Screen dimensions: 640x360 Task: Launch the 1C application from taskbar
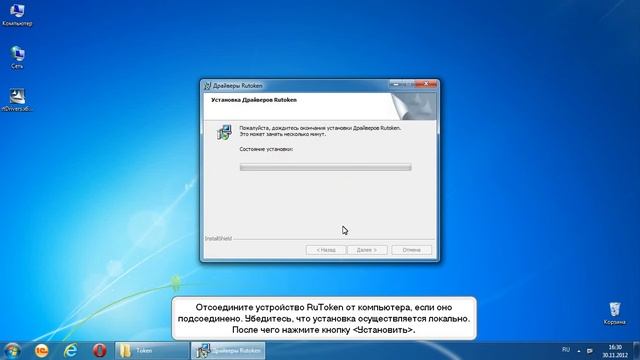[x=41, y=351]
